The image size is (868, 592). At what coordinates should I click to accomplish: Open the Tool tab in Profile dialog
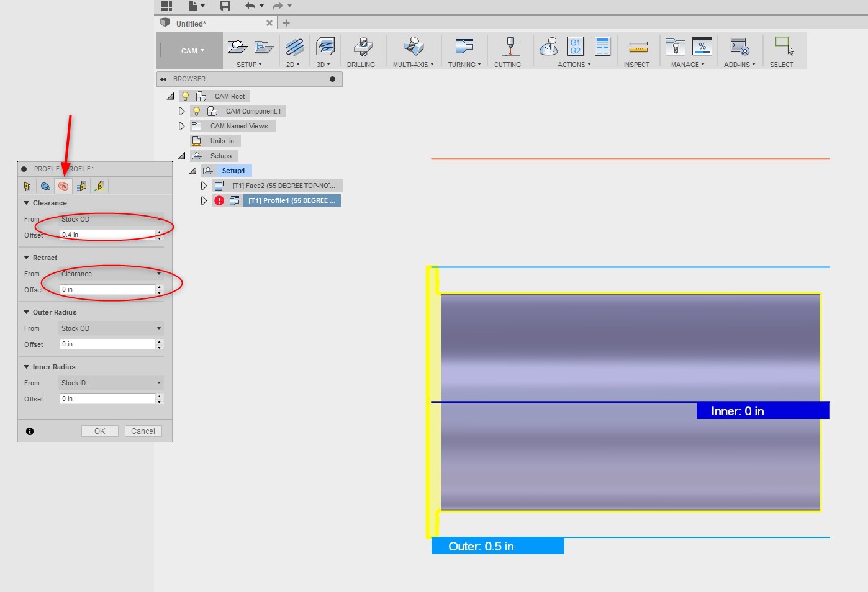coord(27,186)
